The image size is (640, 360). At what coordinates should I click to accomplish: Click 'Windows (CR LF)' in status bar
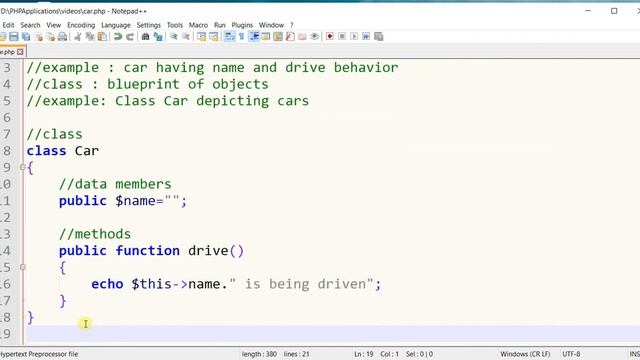(525, 354)
